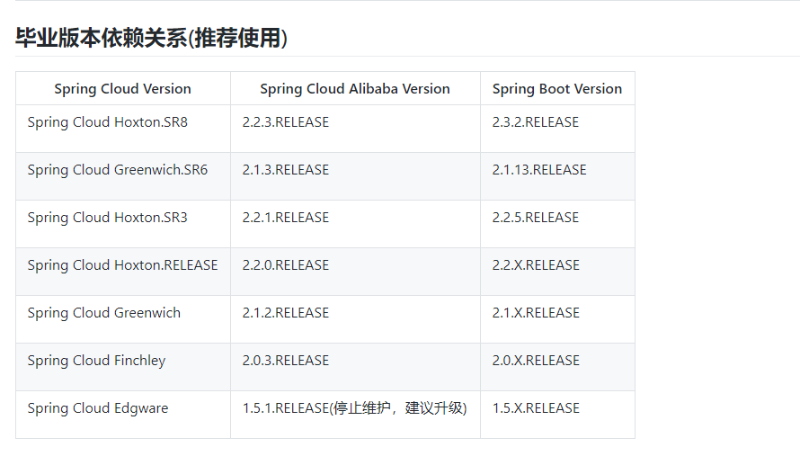Select the 2.3.2.RELEASE Boot version cell

558,129
